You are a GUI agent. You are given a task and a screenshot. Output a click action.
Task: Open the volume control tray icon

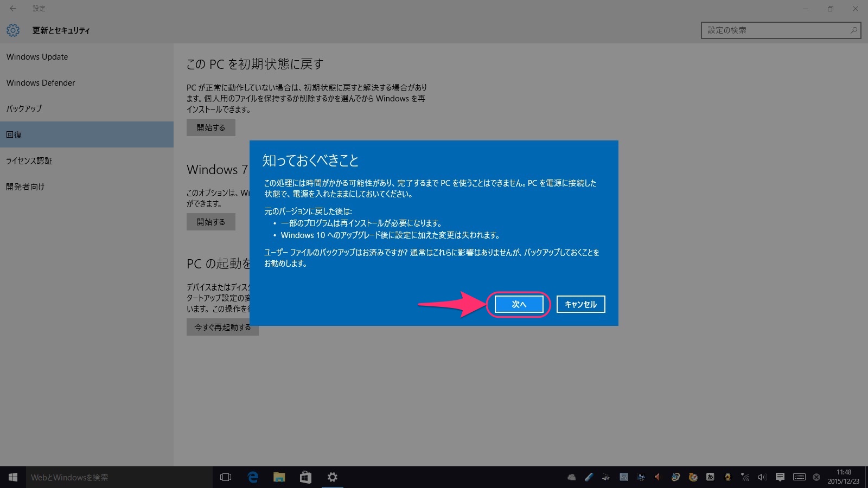click(x=762, y=477)
